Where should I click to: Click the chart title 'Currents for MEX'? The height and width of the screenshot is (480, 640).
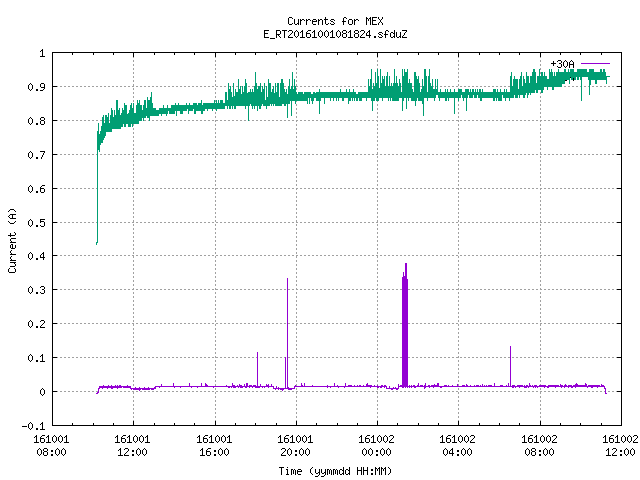[x=335, y=21]
